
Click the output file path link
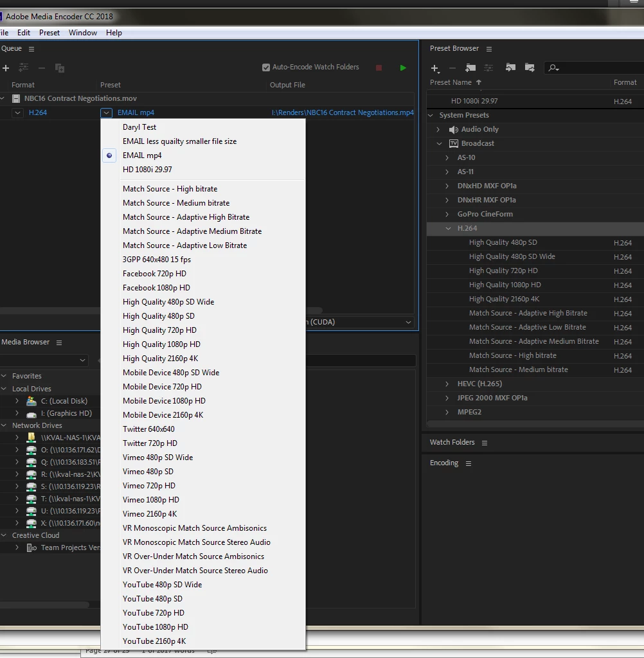343,112
